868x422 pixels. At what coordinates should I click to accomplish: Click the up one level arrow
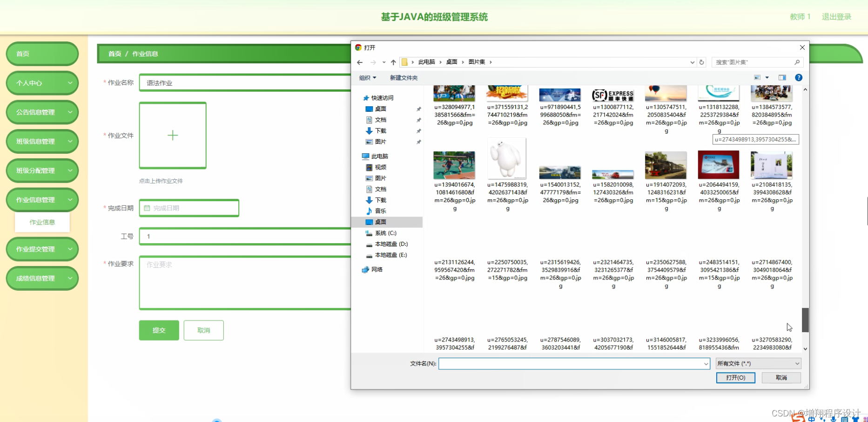pos(393,62)
